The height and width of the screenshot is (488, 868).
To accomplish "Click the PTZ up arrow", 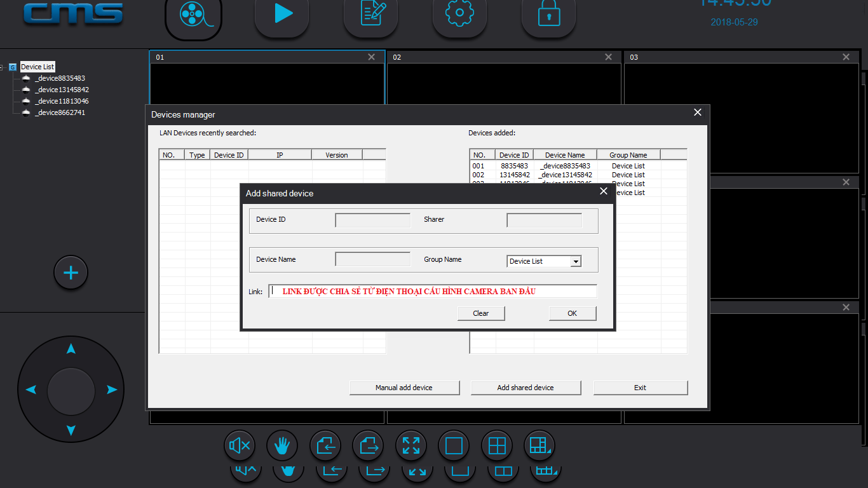I will point(71,349).
